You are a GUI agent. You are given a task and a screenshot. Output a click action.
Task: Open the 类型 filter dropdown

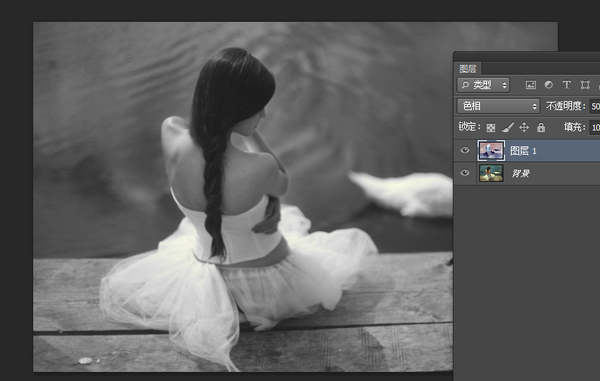pos(483,85)
